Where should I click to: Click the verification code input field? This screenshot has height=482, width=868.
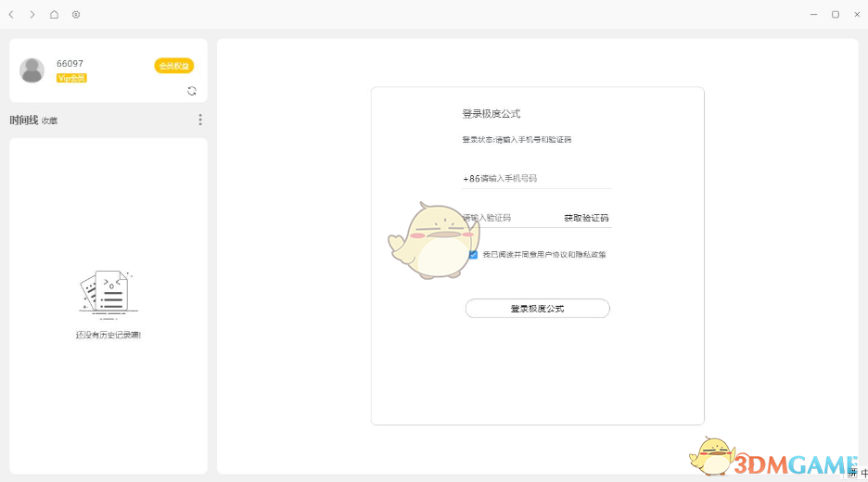[x=509, y=218]
